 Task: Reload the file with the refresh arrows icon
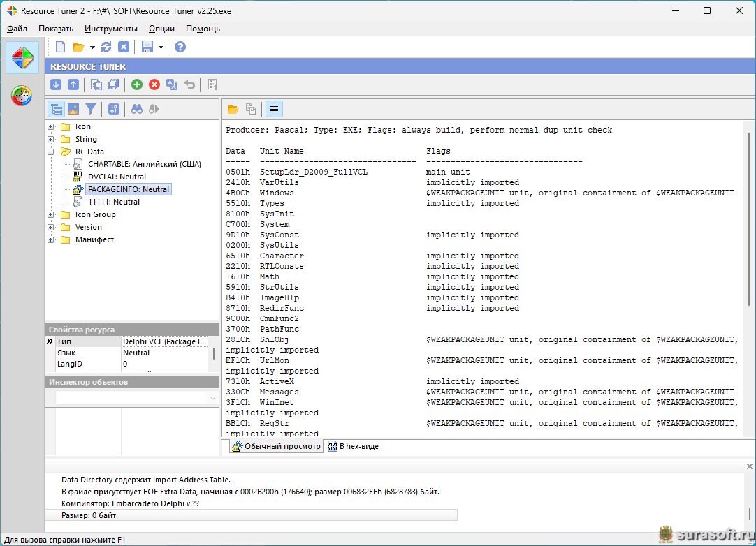[x=106, y=47]
